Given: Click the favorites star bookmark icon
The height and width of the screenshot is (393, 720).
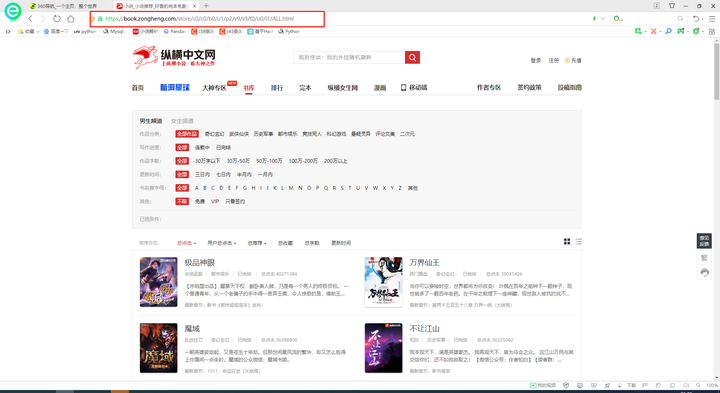Looking at the screenshot, I should [x=20, y=31].
